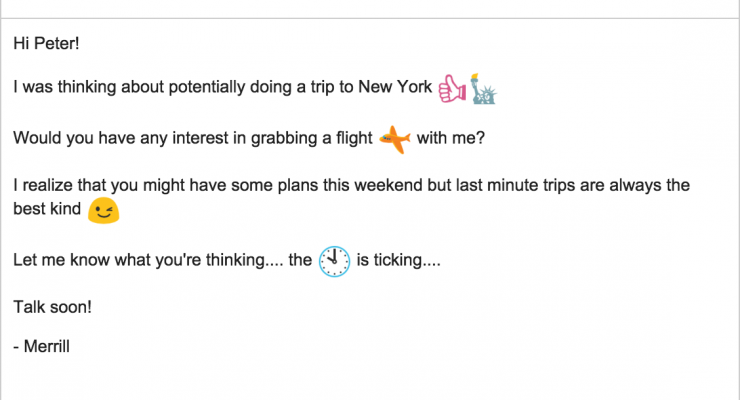Click the Statue of Liberty emoji
The image size is (740, 400).
point(485,90)
